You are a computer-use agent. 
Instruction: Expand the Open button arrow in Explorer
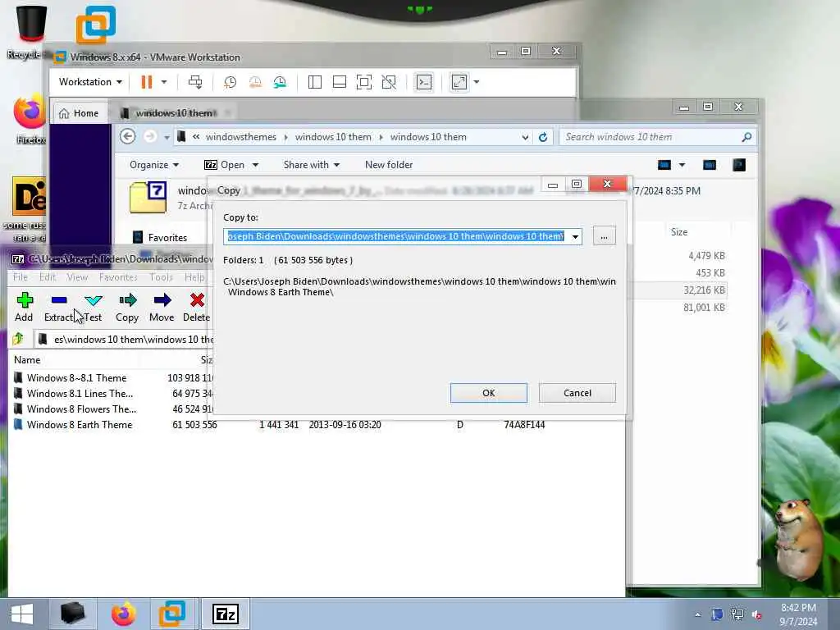click(256, 165)
